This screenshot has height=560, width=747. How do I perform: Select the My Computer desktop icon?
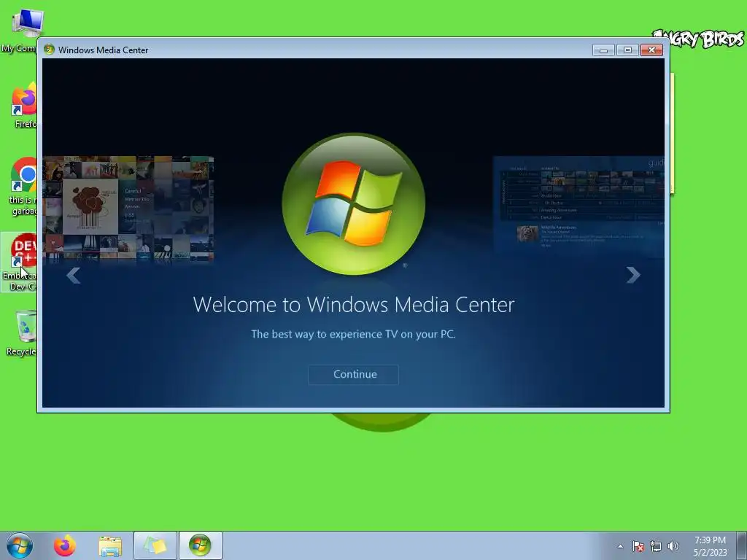pyautogui.click(x=21, y=29)
